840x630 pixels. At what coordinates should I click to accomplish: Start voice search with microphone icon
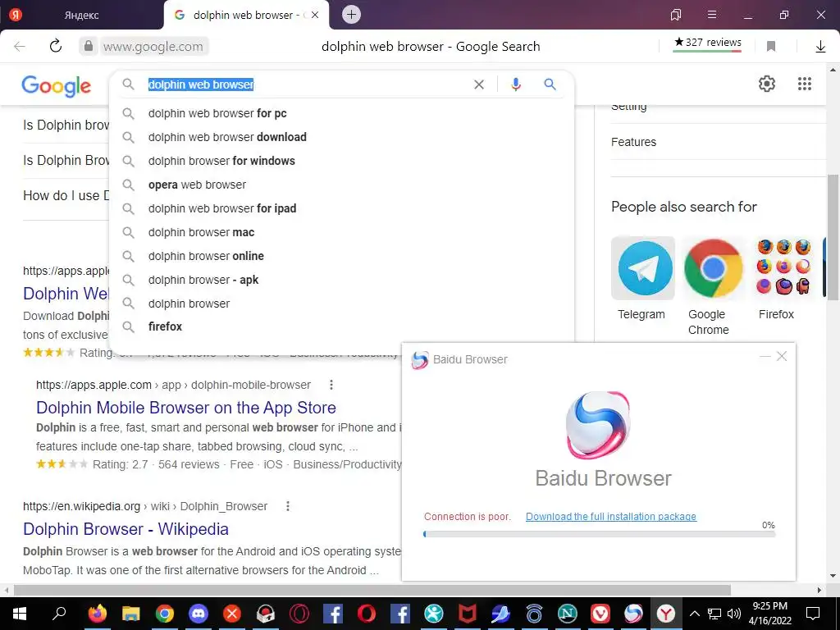516,84
